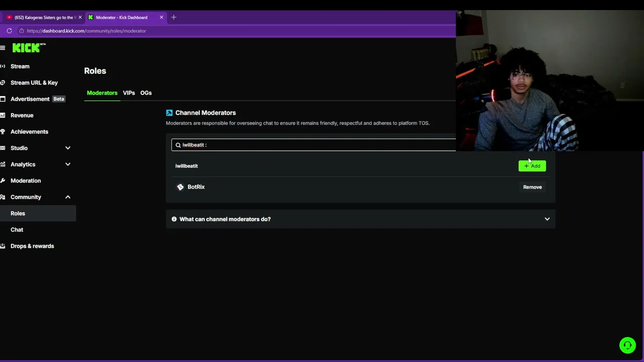
Task: Collapse the Community menu chevron
Action: pyautogui.click(x=67, y=197)
